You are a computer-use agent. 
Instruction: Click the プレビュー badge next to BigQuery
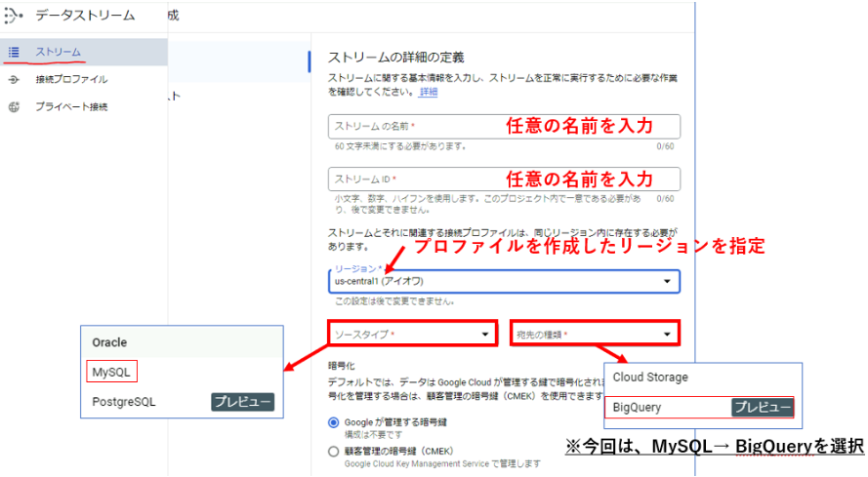click(x=763, y=408)
